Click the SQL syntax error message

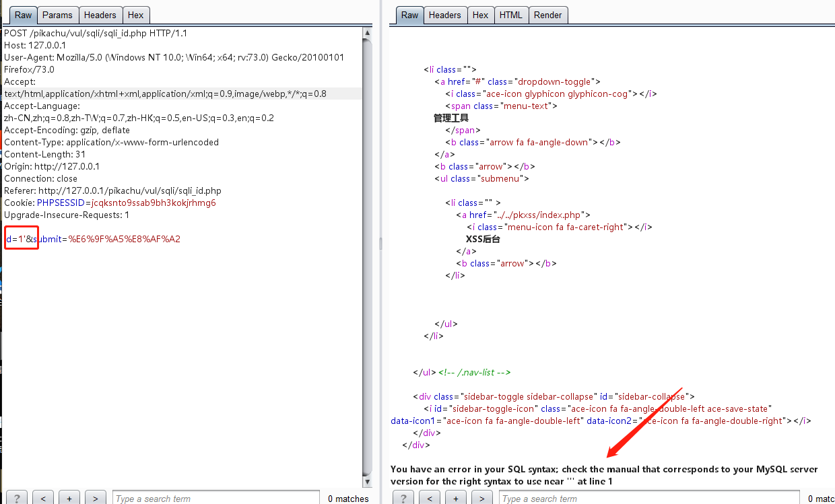click(x=604, y=475)
